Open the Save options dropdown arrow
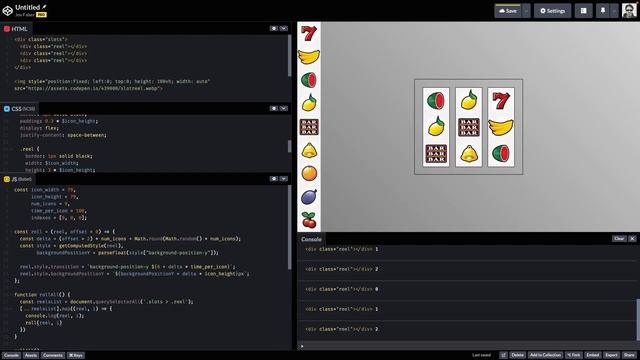The width and height of the screenshot is (640, 360). click(x=526, y=11)
